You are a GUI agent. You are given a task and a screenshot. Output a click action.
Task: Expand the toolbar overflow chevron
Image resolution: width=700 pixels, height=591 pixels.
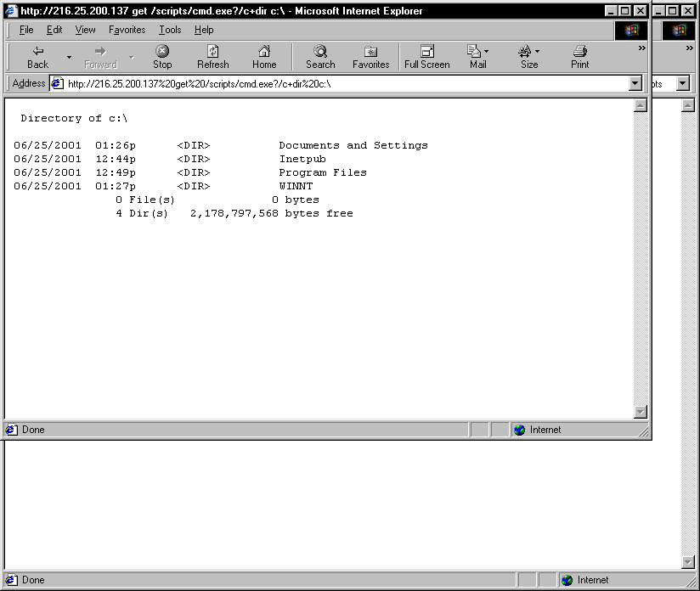coord(642,48)
